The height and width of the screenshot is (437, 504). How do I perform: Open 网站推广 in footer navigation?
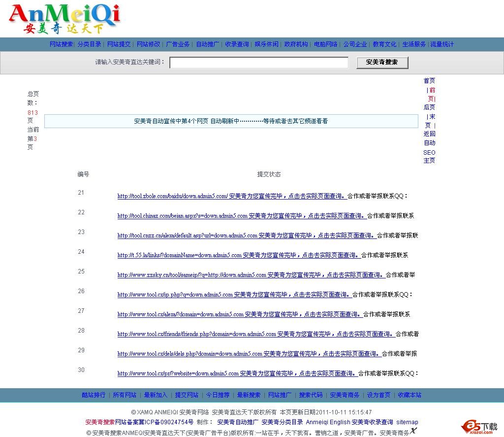pyautogui.click(x=280, y=395)
